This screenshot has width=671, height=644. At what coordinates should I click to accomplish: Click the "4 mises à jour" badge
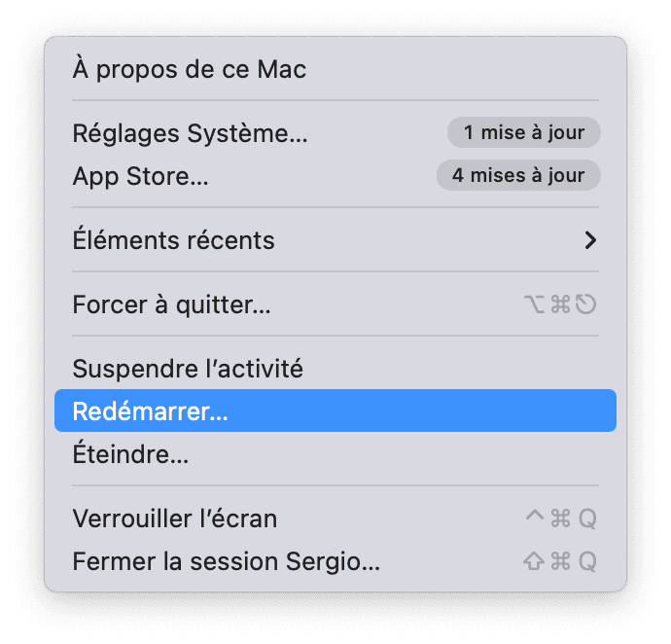pyautogui.click(x=518, y=176)
